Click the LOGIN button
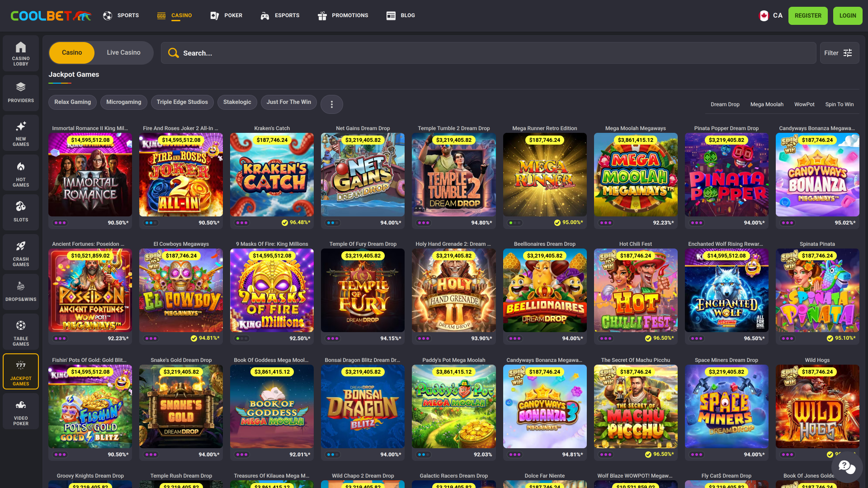 [x=848, y=15]
